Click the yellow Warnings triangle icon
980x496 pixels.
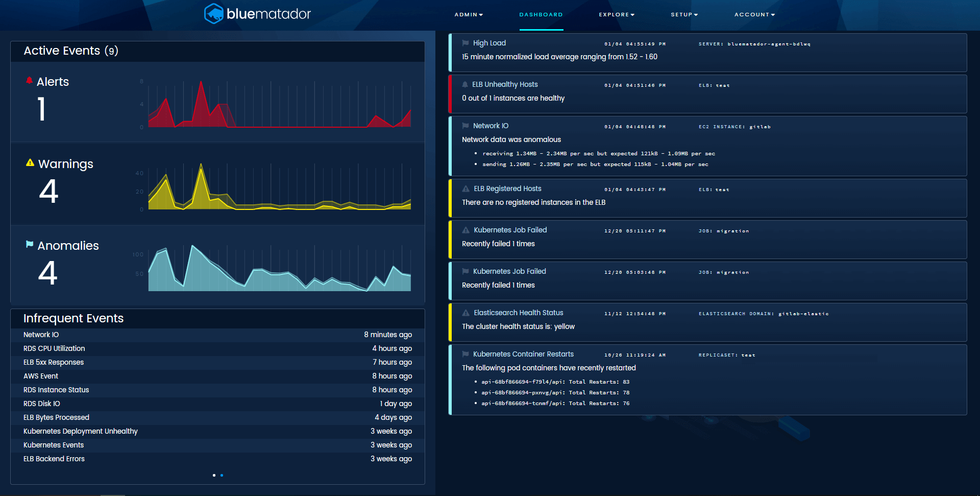click(x=29, y=162)
